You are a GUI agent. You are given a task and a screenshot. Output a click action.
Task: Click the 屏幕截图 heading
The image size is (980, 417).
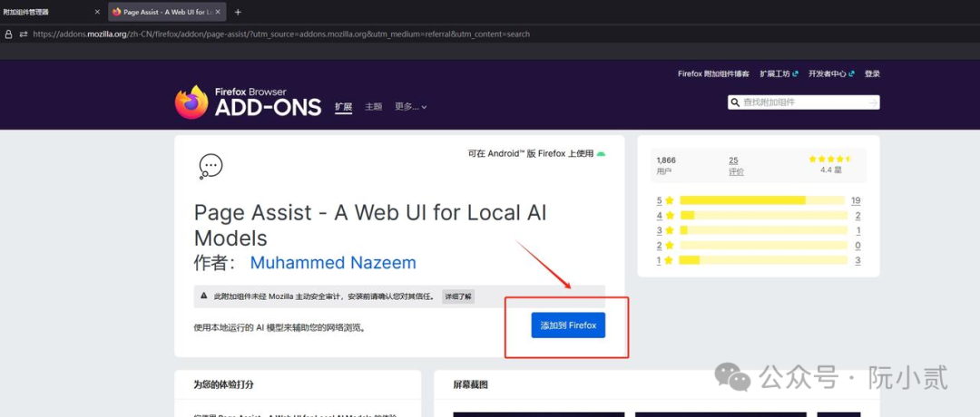click(x=471, y=384)
